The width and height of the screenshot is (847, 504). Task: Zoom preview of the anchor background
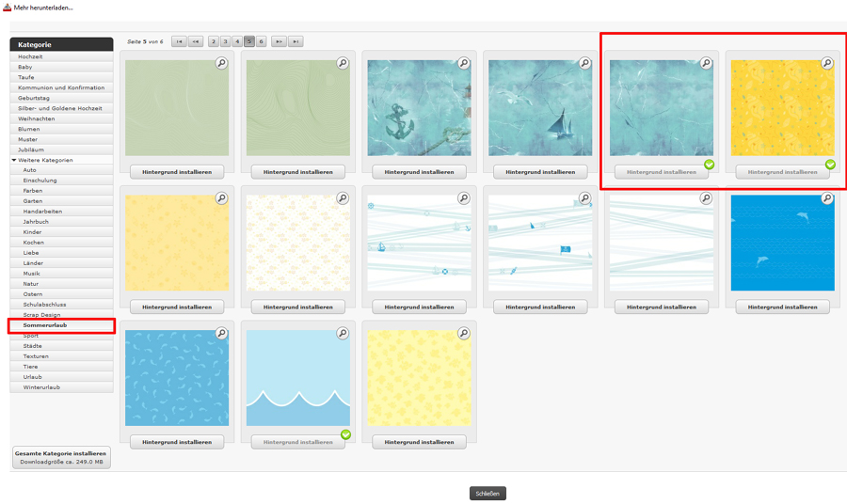pos(463,63)
